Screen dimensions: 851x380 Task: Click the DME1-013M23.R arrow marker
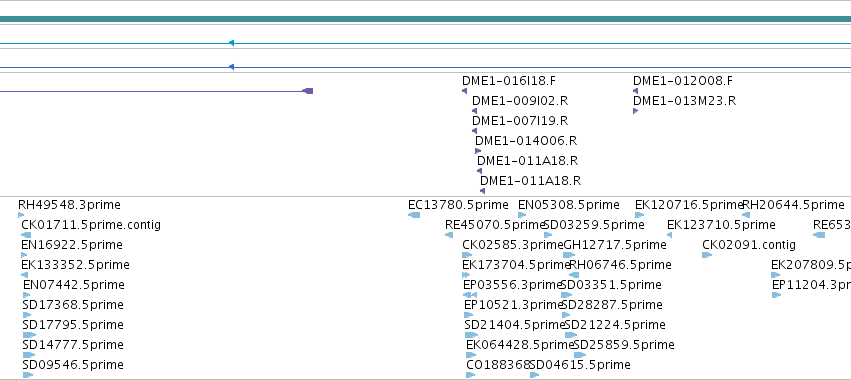click(636, 111)
